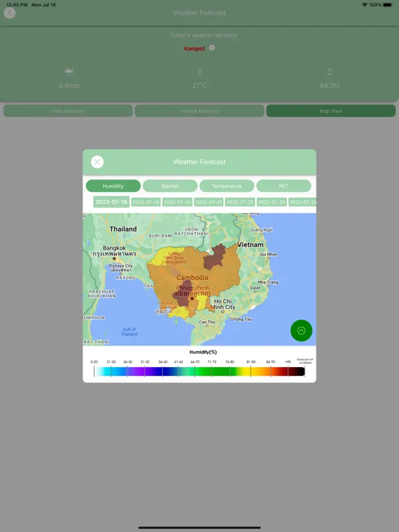Click the Gulf of Thailand label

pyautogui.click(x=130, y=332)
